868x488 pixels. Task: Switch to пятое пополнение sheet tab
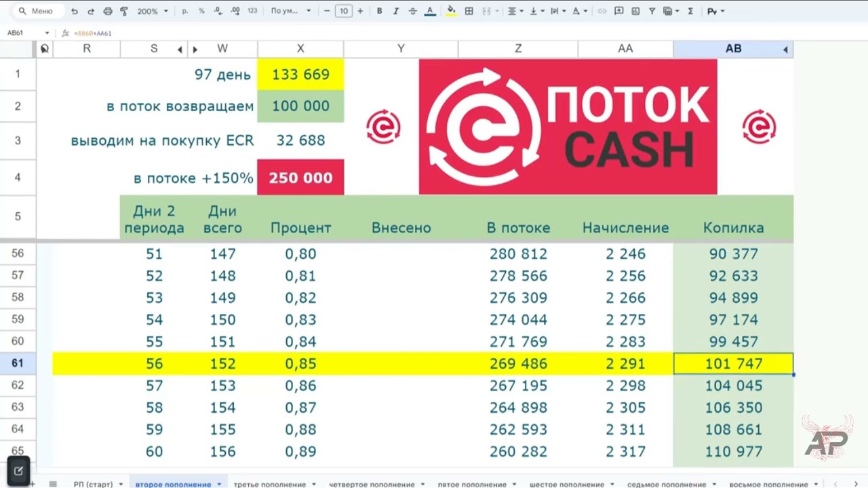[x=472, y=484]
